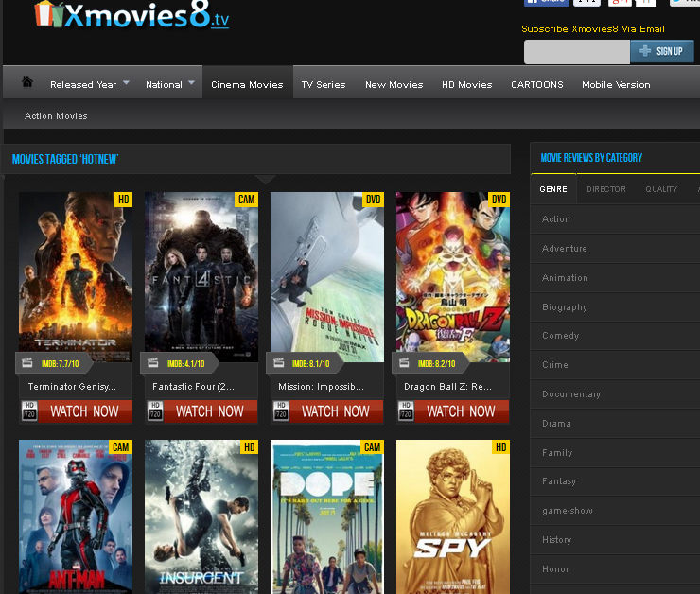The image size is (700, 594).
Task: Click CAM badge on Ant-Man poster
Action: pyautogui.click(x=120, y=447)
